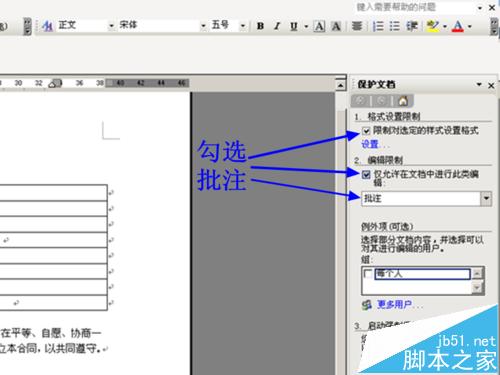The width and height of the screenshot is (500, 375).
Task: Open help question box dropdown arrow
Action: [480, 8]
